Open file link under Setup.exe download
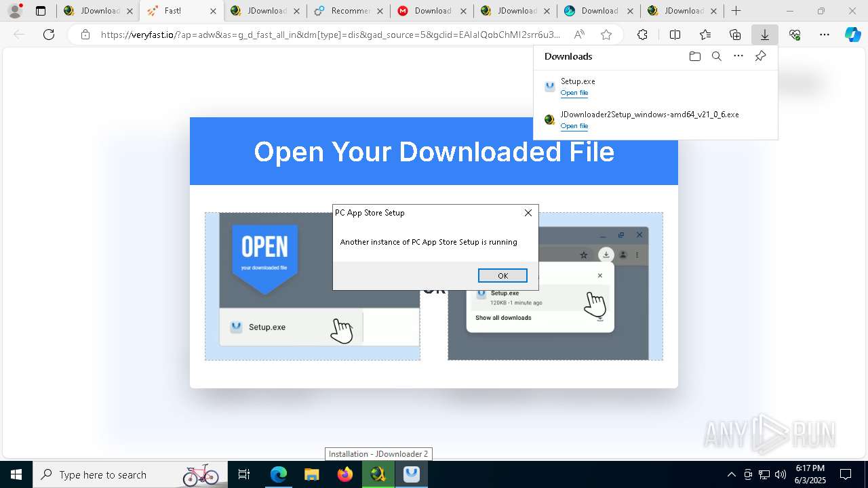The image size is (868, 488). (574, 93)
